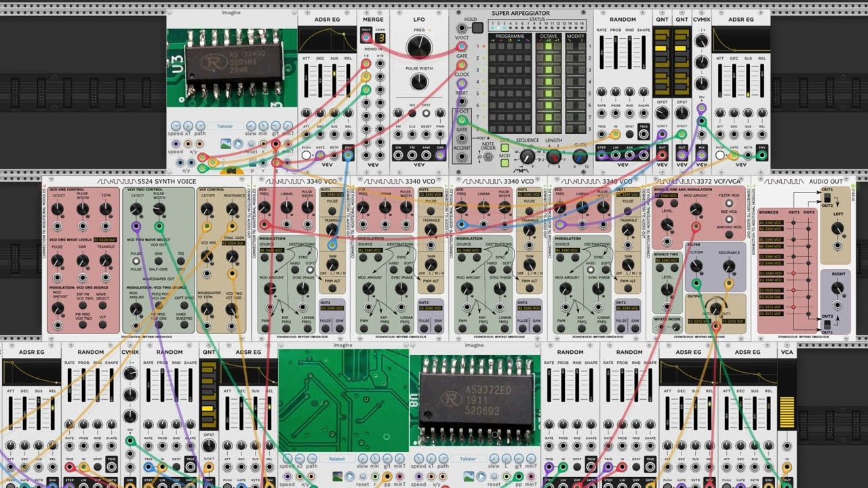Toggle the OCT button on Super Arpeggiator
Screen dimensions: 868x488
[505, 148]
